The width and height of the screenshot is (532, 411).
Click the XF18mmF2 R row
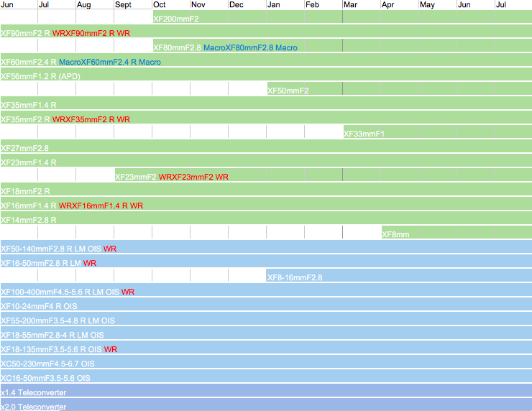[x=266, y=189]
